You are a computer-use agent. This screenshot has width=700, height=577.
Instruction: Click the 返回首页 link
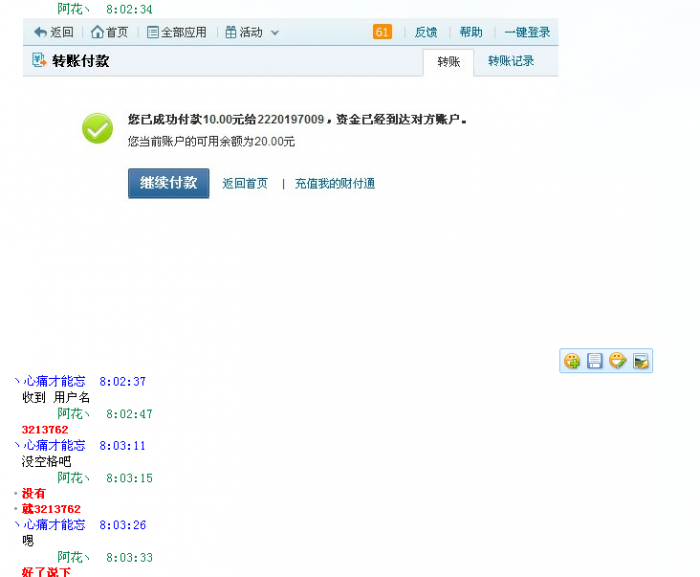tap(245, 184)
